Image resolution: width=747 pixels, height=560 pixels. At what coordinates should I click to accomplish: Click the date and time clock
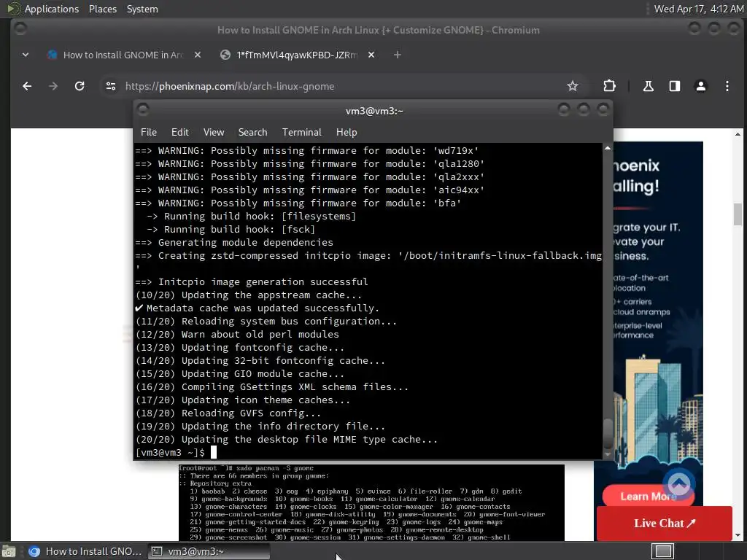698,9
